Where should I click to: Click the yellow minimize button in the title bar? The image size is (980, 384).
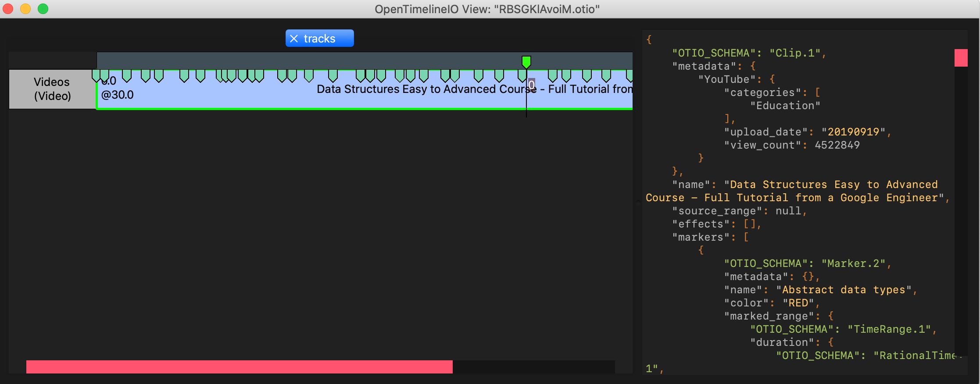(25, 9)
